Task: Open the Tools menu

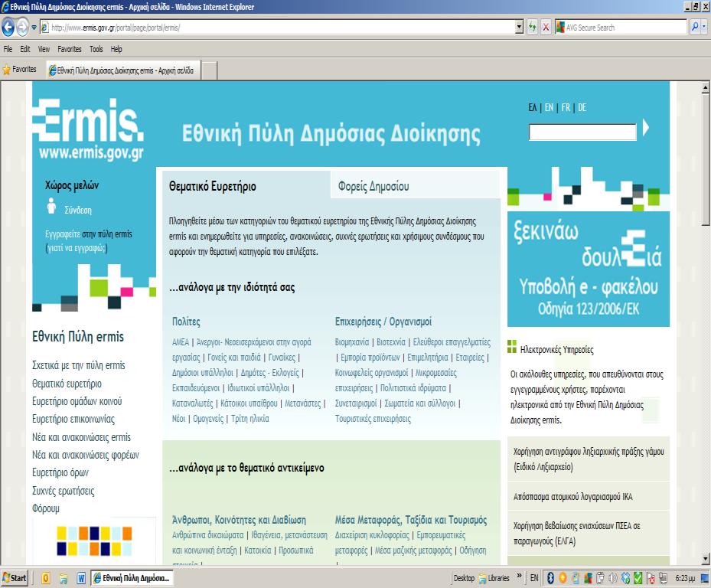Action: click(x=96, y=49)
